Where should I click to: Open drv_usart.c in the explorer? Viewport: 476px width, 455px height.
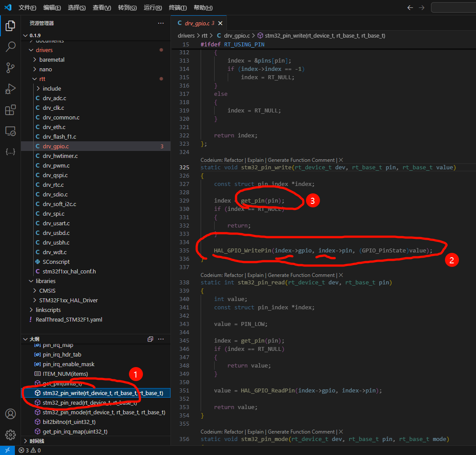click(56, 223)
